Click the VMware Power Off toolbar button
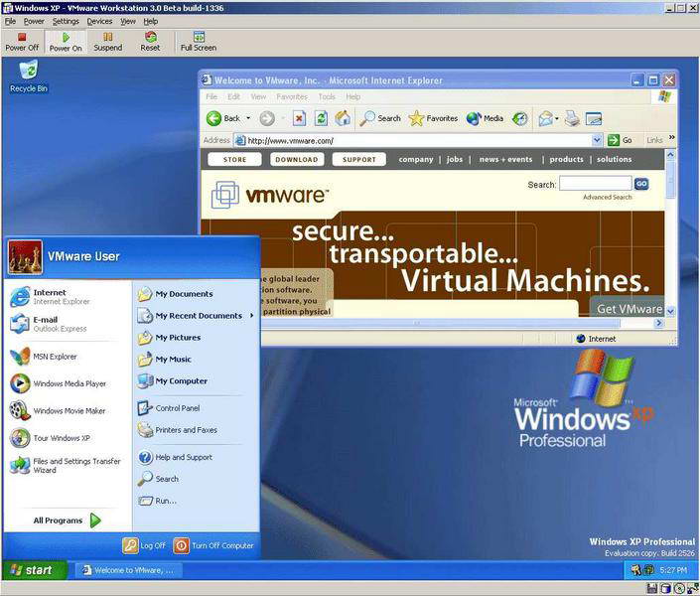Screen dimensions: 700x596 click(x=22, y=42)
